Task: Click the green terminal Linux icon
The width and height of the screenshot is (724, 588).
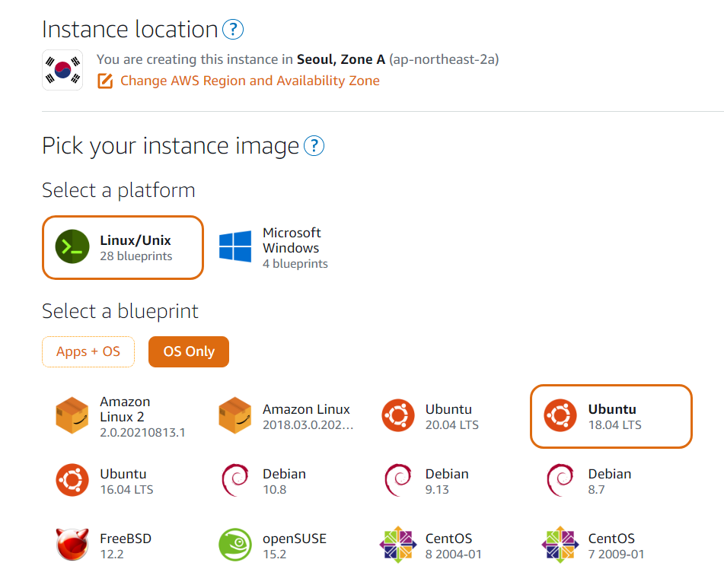Action: [72, 246]
